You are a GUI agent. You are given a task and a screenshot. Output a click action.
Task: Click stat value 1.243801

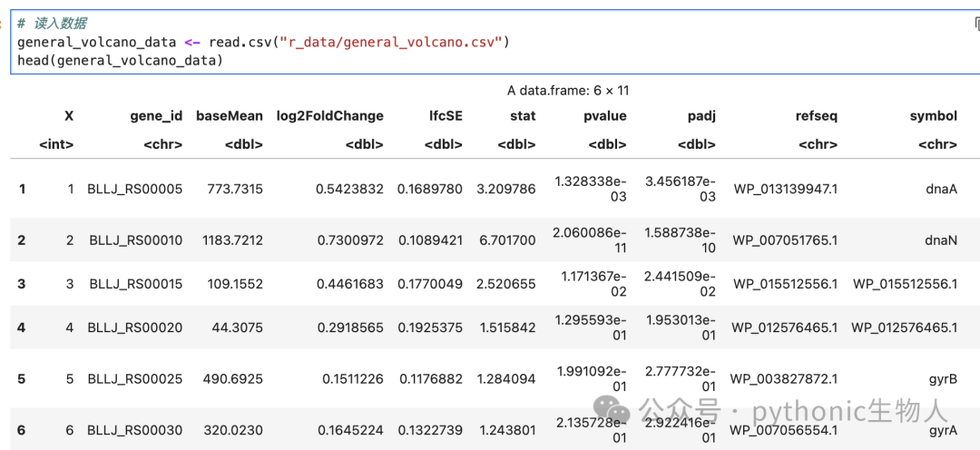[507, 430]
